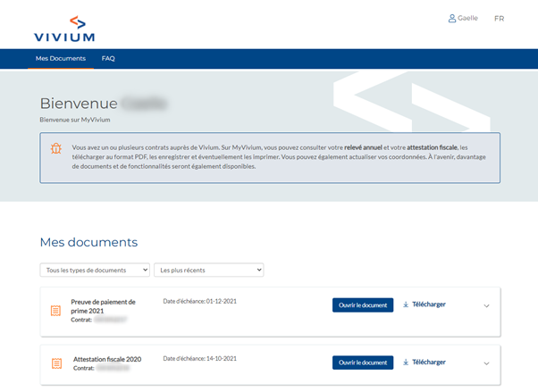Click download arrow icon for Attestation fiscale

(x=406, y=362)
